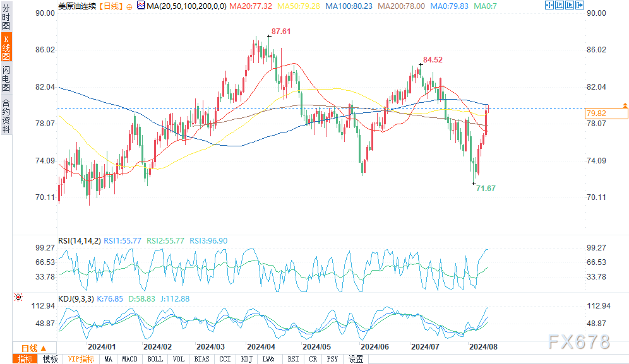Enable the BOLL indicator button
Viewport: 629px width, 364px height.
pyautogui.click(x=155, y=359)
